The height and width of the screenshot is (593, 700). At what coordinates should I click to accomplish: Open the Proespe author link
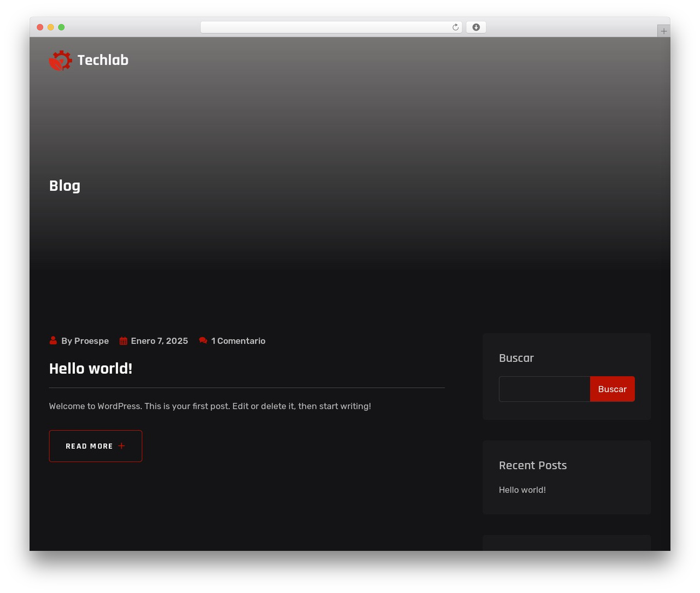[91, 341]
